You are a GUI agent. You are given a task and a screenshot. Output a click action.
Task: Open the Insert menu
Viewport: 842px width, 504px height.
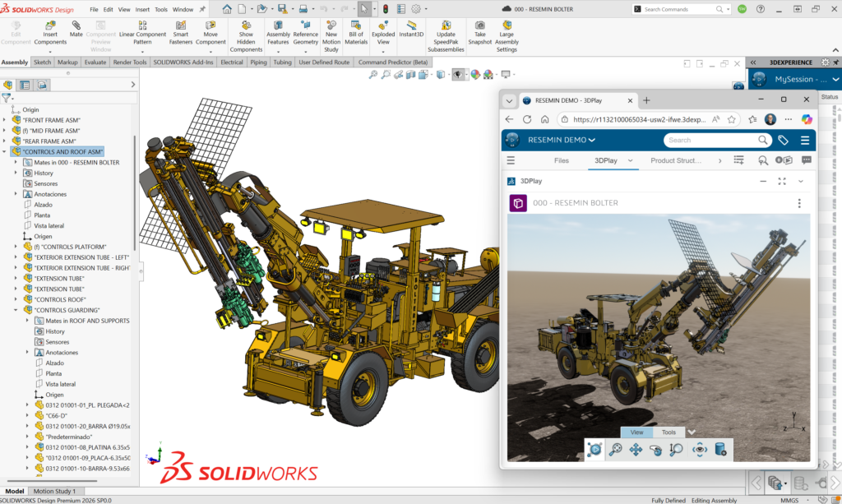(x=142, y=9)
